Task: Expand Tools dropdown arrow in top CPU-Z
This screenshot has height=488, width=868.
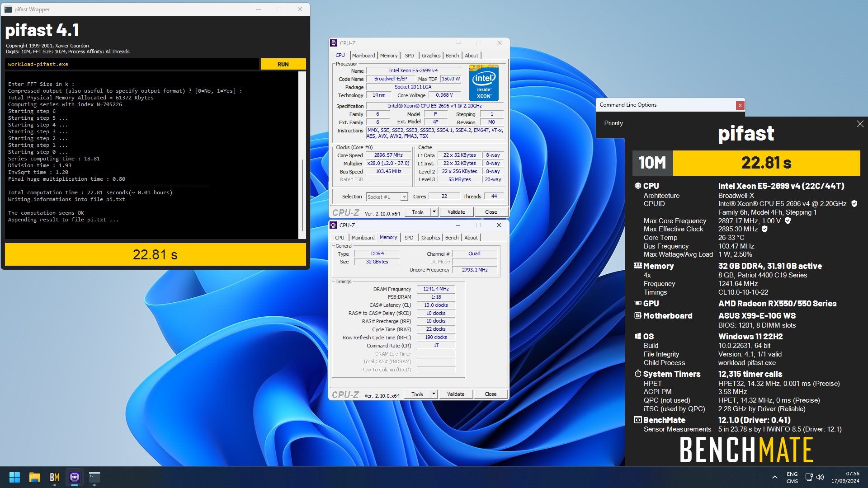Action: click(434, 212)
